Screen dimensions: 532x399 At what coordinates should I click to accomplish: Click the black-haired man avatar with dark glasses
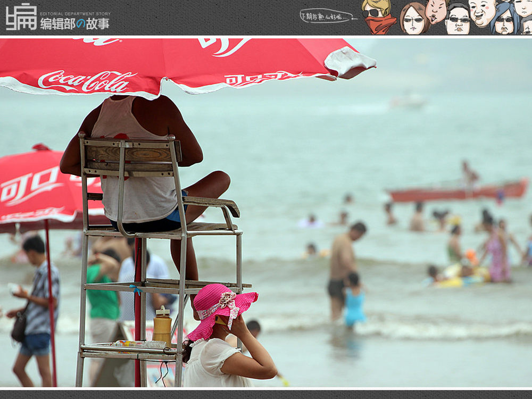pyautogui.click(x=458, y=20)
